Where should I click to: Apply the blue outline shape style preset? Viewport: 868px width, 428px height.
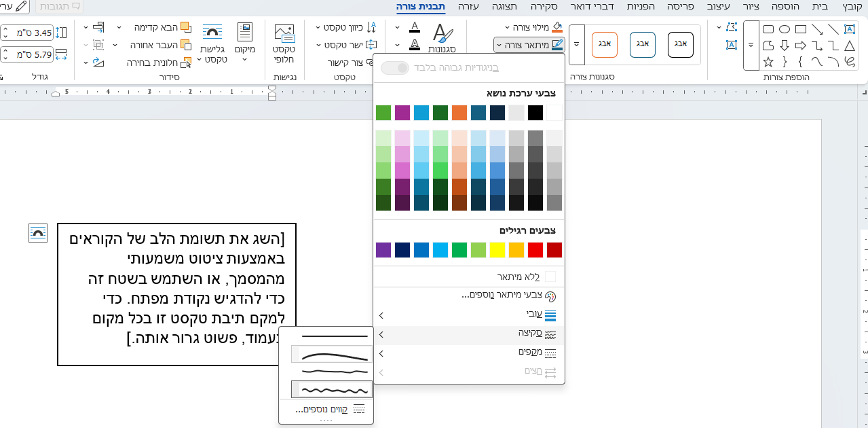[x=643, y=44]
